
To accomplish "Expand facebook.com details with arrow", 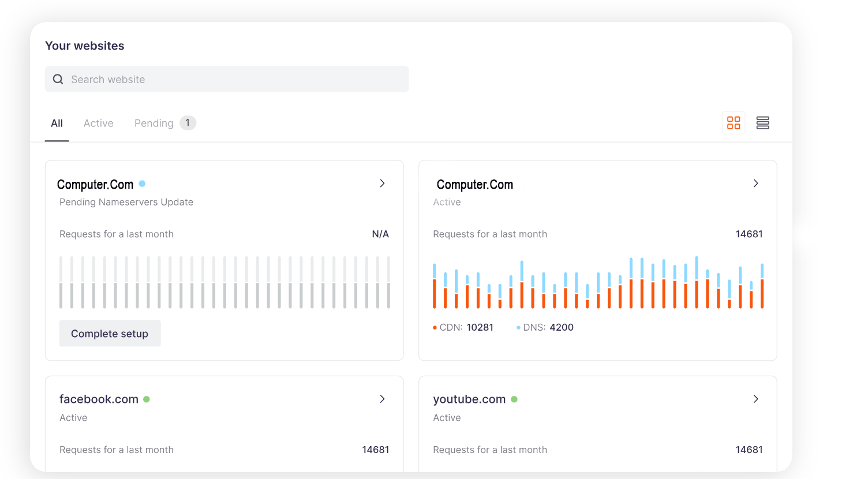I will pyautogui.click(x=382, y=399).
